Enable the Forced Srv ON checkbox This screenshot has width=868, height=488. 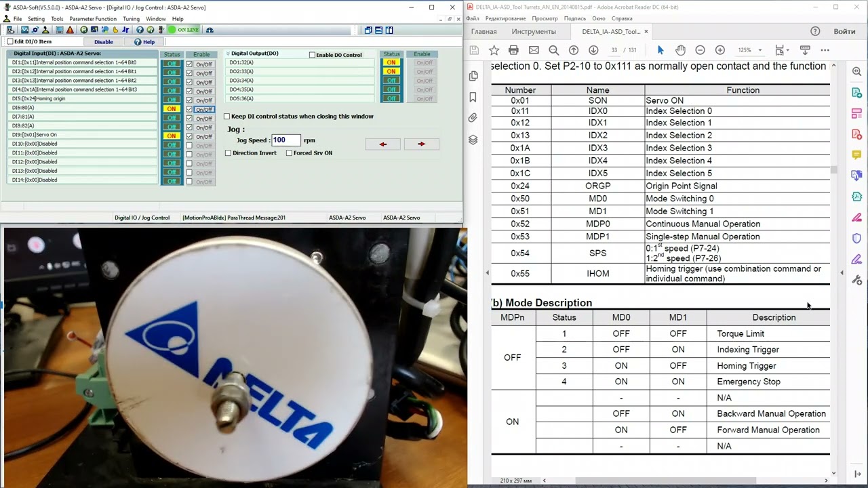click(x=289, y=153)
